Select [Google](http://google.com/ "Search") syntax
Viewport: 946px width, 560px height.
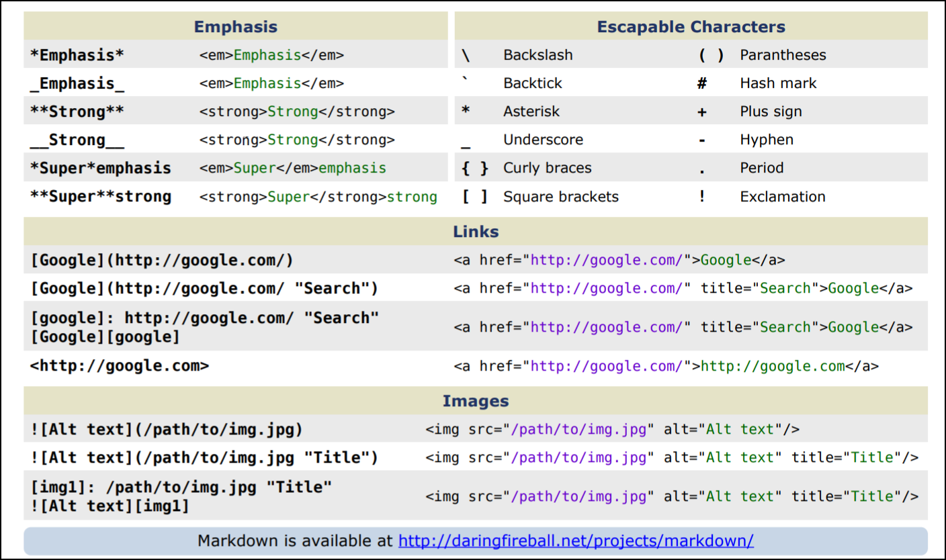[x=204, y=289]
